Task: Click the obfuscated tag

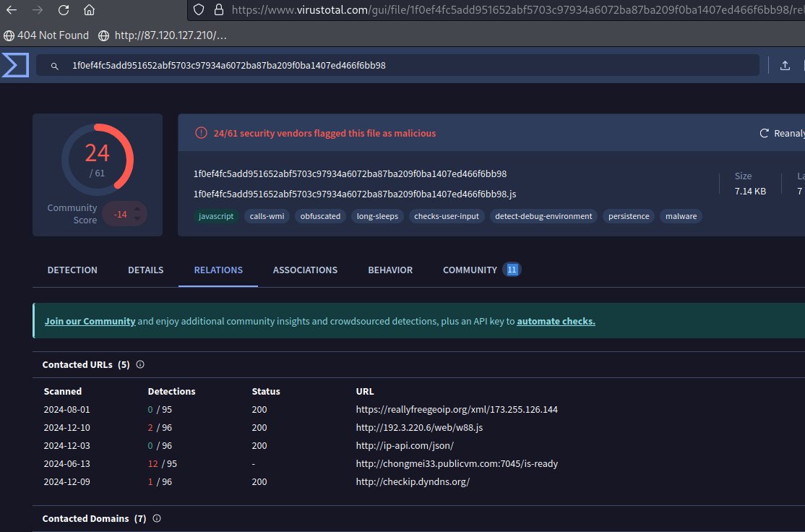Action: tap(320, 216)
